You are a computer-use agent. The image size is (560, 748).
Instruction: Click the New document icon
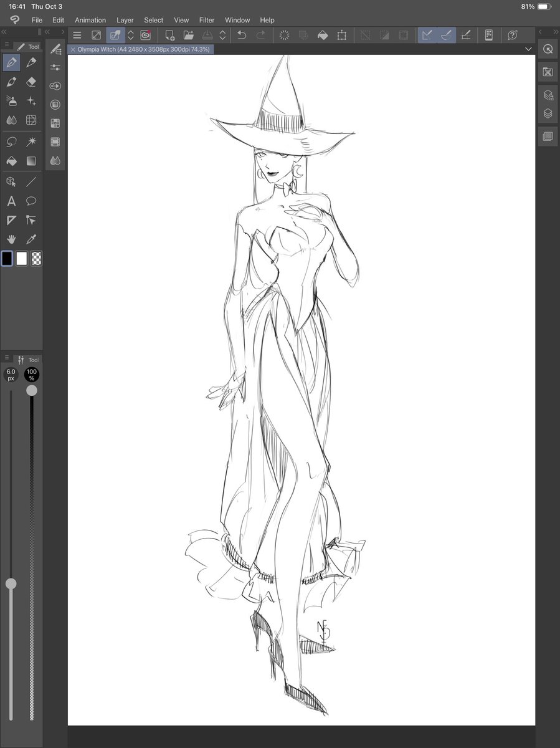169,35
